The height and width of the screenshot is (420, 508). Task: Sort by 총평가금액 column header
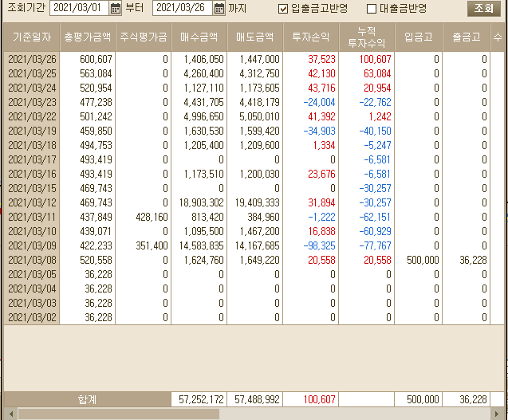point(88,37)
